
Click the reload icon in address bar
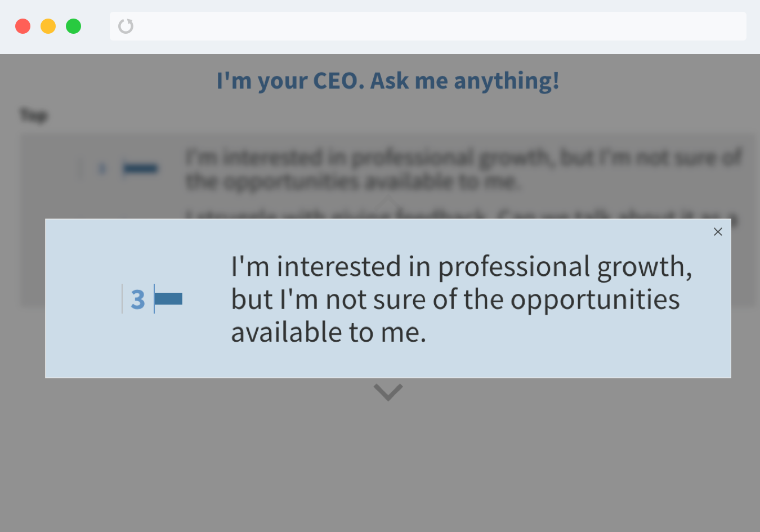pos(126,26)
